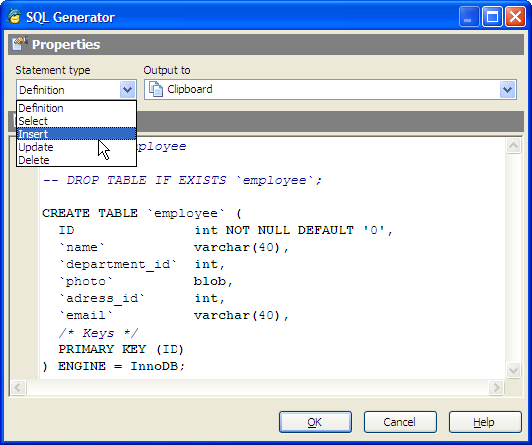
Task: Maximize the SQL Generator window
Action: pyautogui.click(x=492, y=17)
